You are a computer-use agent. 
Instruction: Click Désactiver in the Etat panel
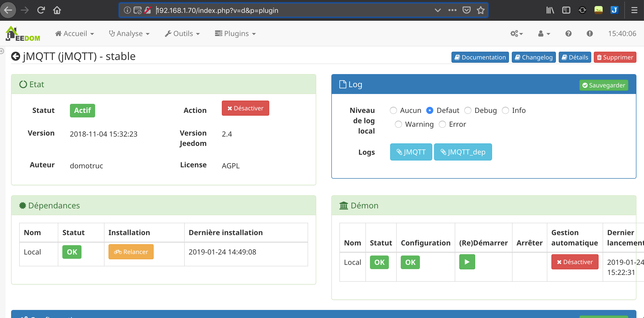245,108
